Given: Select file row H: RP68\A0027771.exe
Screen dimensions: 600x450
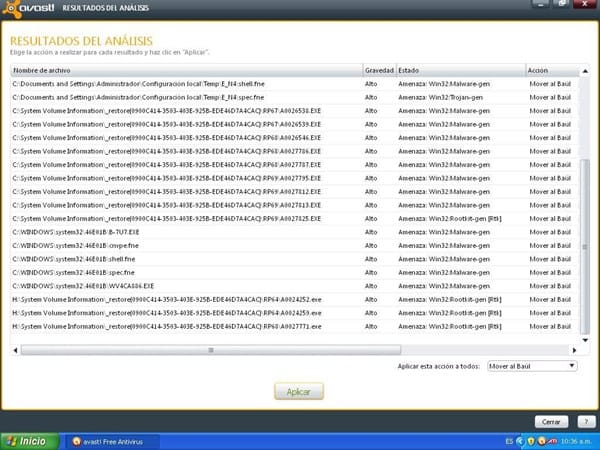Looking at the screenshot, I should pos(295,326).
